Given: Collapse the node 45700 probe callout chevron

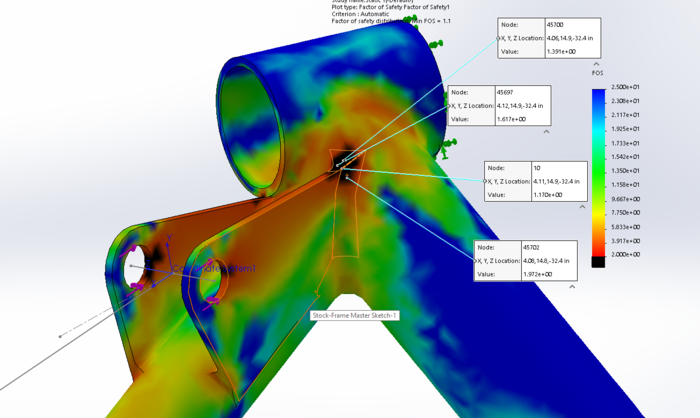Looking at the screenshot, I should pyautogui.click(x=596, y=64).
